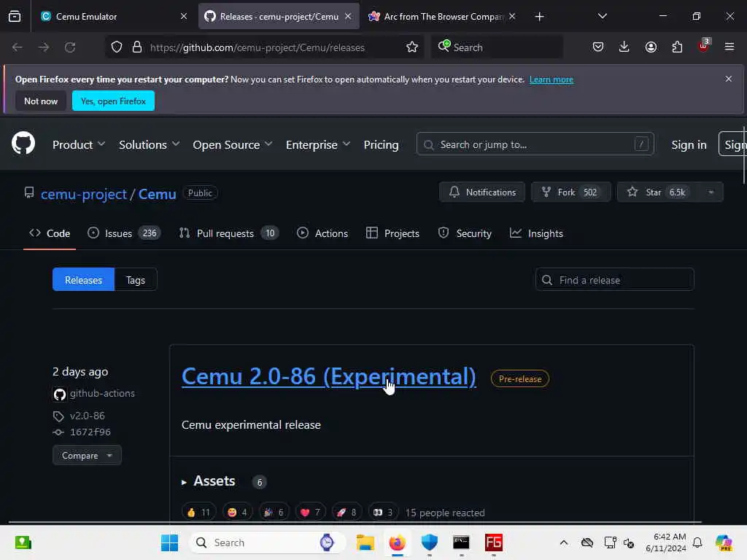Switch to the Tags view
The image size is (747, 560).
(136, 280)
